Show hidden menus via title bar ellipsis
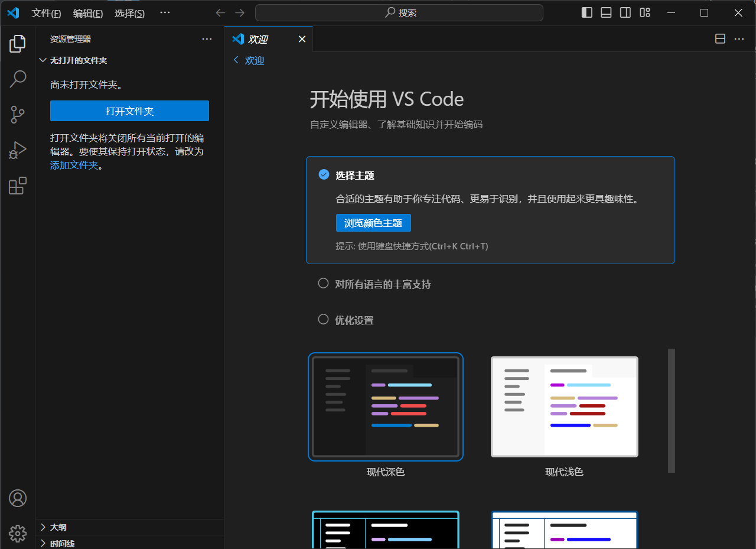Viewport: 756px width, 549px height. pos(165,13)
